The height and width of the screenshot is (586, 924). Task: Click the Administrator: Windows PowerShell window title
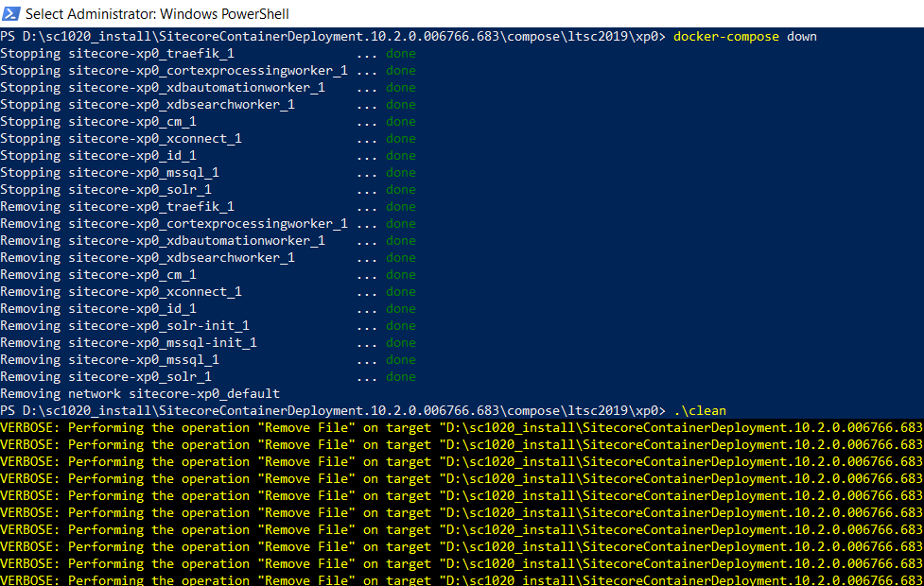click(157, 14)
